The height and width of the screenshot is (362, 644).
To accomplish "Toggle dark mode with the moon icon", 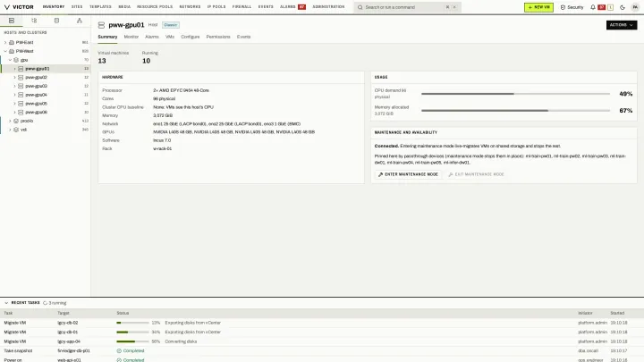I will click(x=623, y=7).
